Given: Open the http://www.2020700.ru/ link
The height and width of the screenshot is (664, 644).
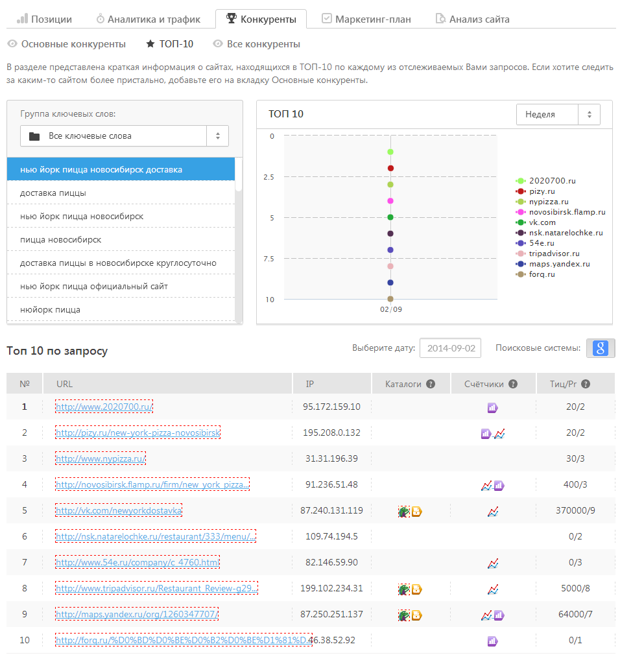Looking at the screenshot, I should coord(104,407).
